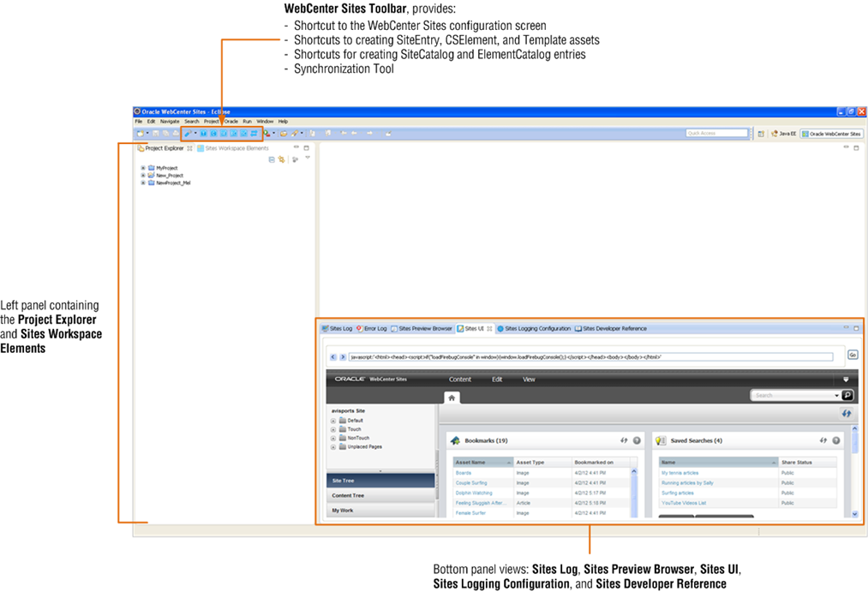Screen dimensions: 868x592
Task: Click the forward navigation arrow in Eclipse toolbar
Action: 369,134
